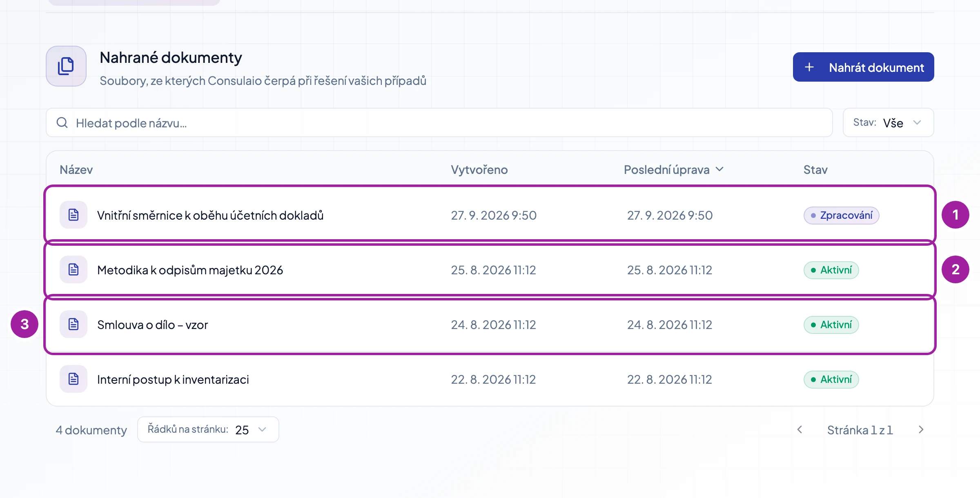The width and height of the screenshot is (980, 498).
Task: Open the Stav filter dropdown
Action: [x=889, y=122]
